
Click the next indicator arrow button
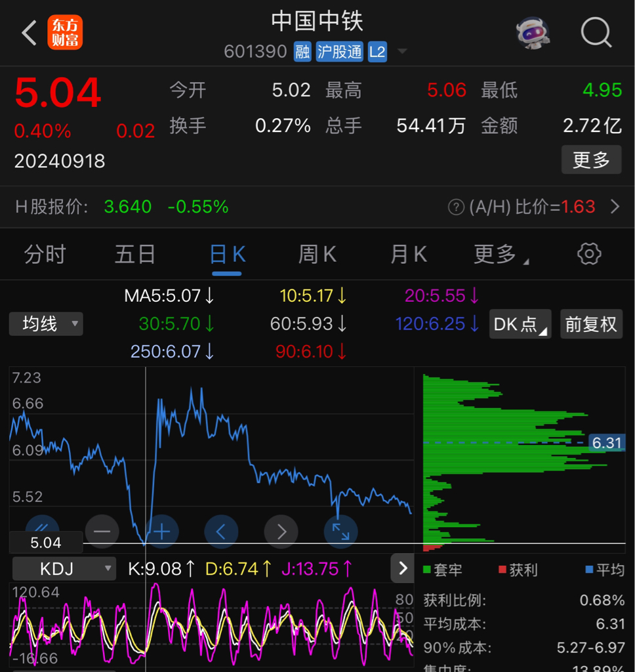click(402, 568)
